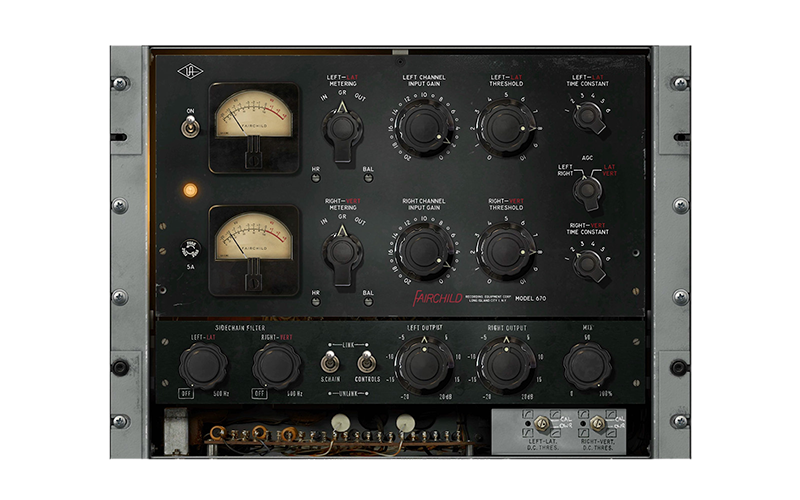
Task: Click the Left-Lat Metering label
Action: (x=342, y=81)
